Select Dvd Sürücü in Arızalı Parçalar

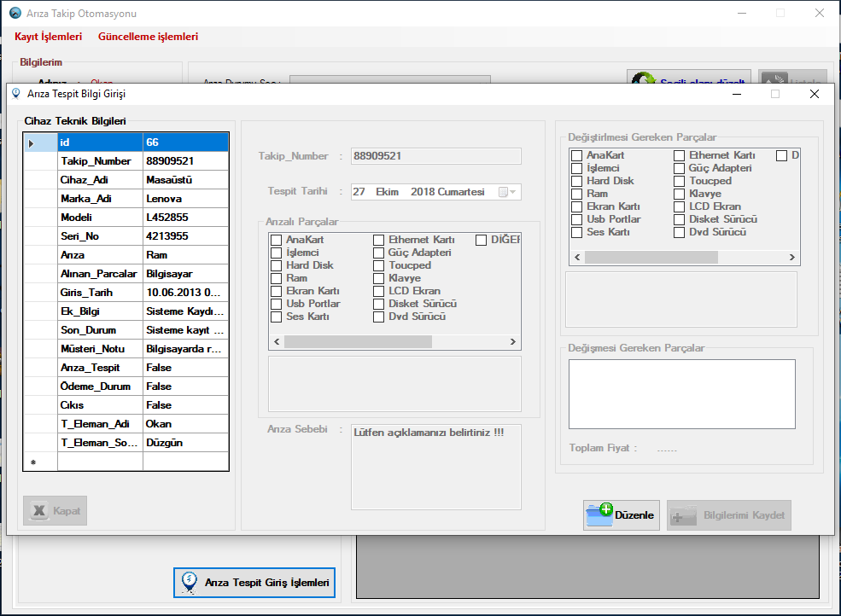point(379,317)
